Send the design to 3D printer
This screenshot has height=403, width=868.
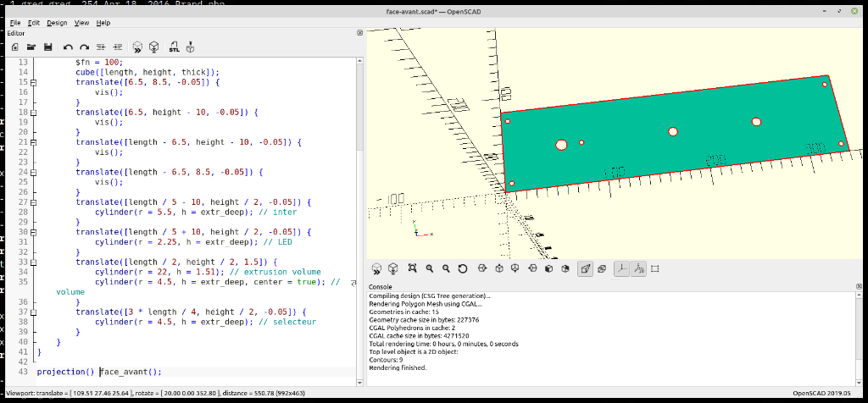tap(191, 47)
